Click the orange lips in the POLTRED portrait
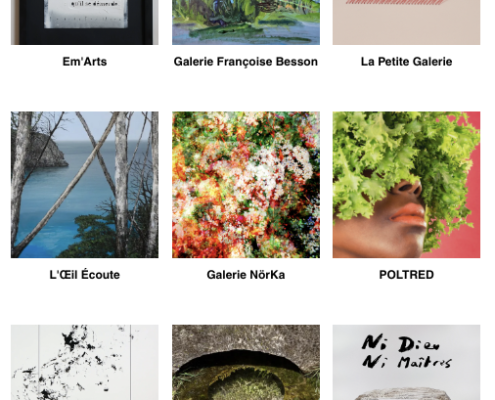Viewport: 495px width, 400px height. pos(409,214)
